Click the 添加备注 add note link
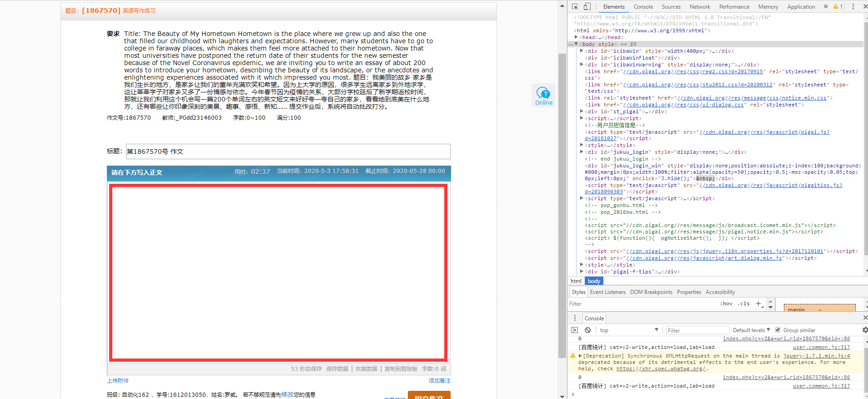This screenshot has width=868, height=399. click(439, 381)
